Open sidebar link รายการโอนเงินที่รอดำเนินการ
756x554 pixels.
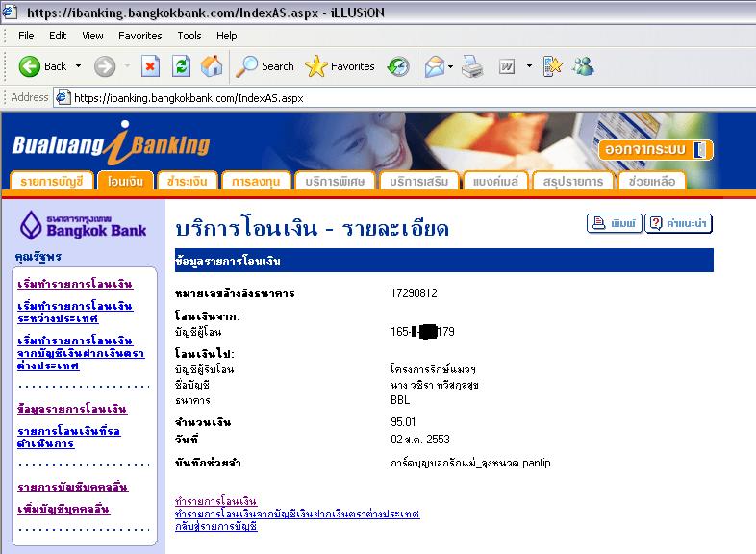tap(68, 437)
